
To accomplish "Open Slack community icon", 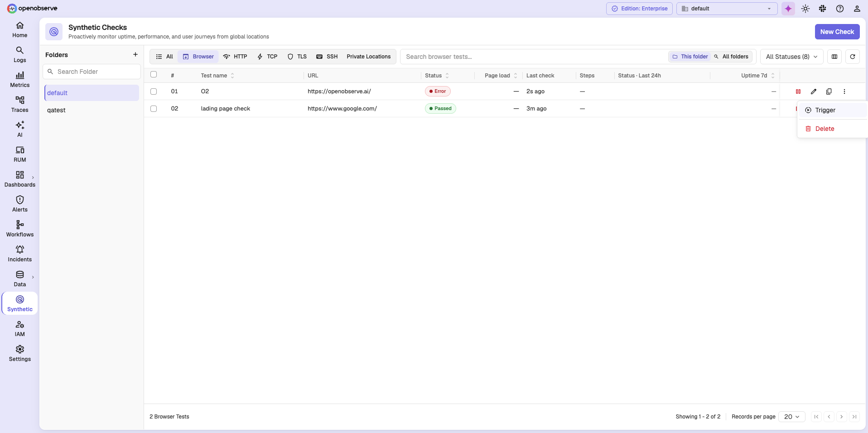I will click(x=823, y=9).
